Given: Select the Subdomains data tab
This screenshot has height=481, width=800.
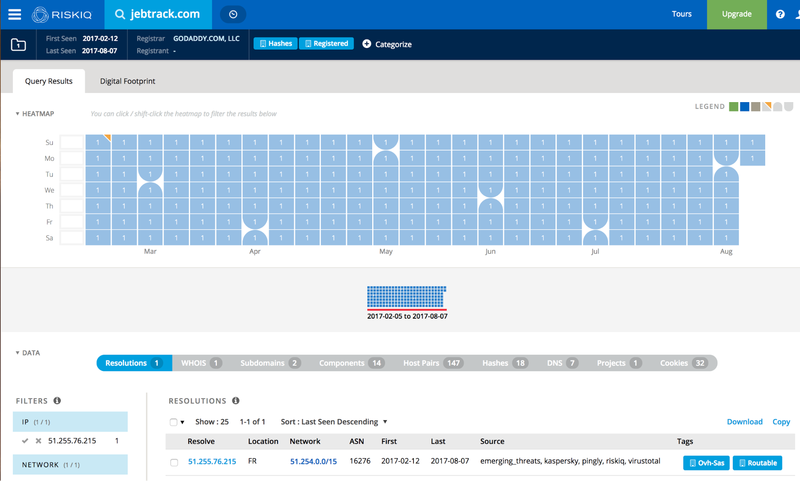Looking at the screenshot, I should 270,363.
